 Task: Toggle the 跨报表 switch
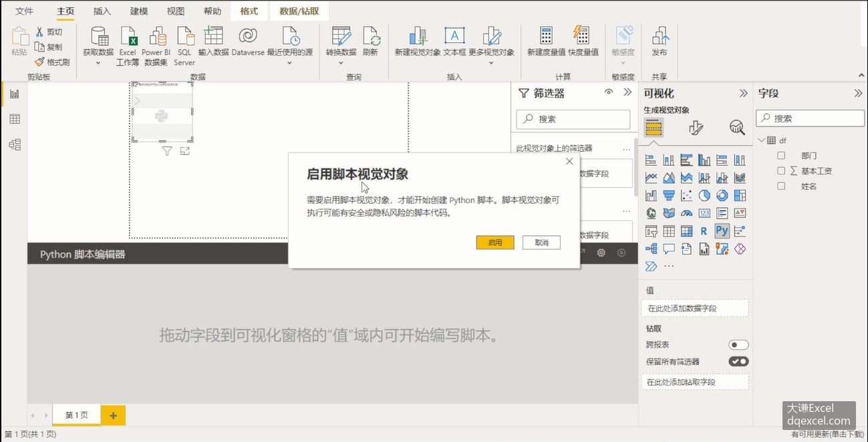coord(738,345)
